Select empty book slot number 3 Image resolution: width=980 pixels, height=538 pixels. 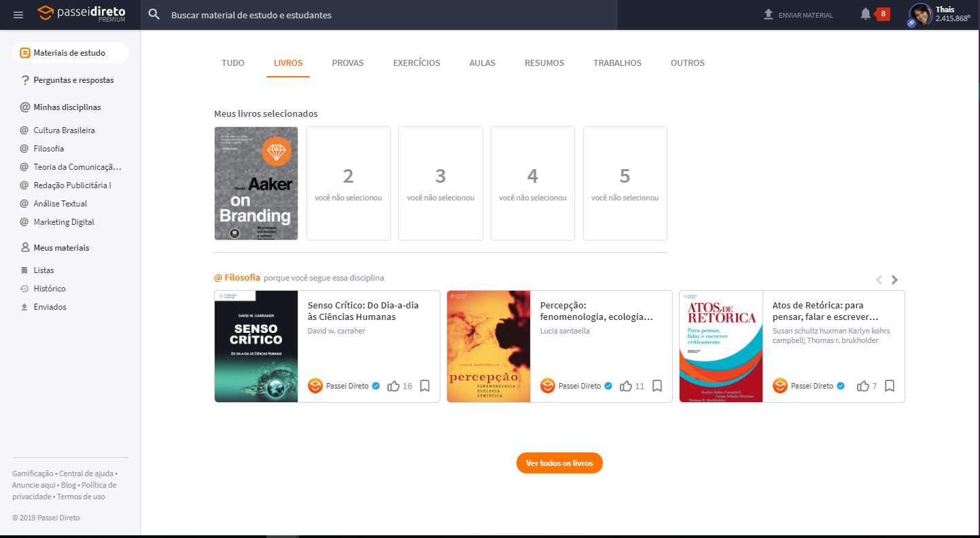click(x=440, y=183)
